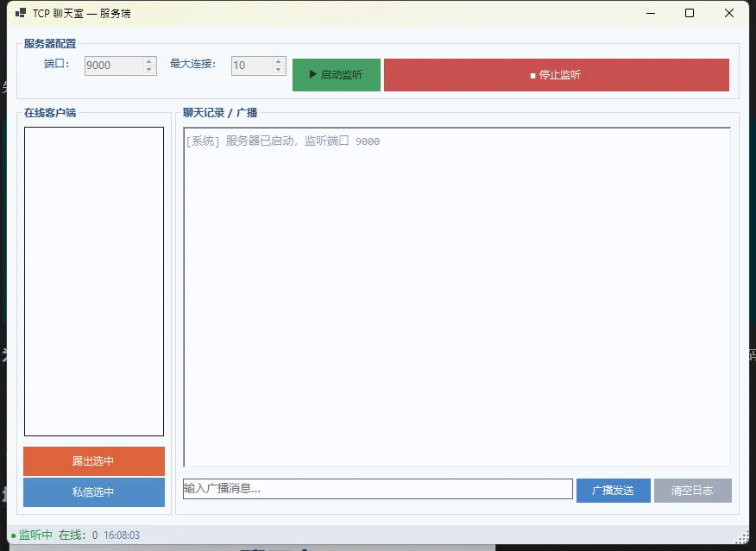Click the green 监听中 status indicator
Viewport: 756px width, 551px height.
click(x=32, y=535)
